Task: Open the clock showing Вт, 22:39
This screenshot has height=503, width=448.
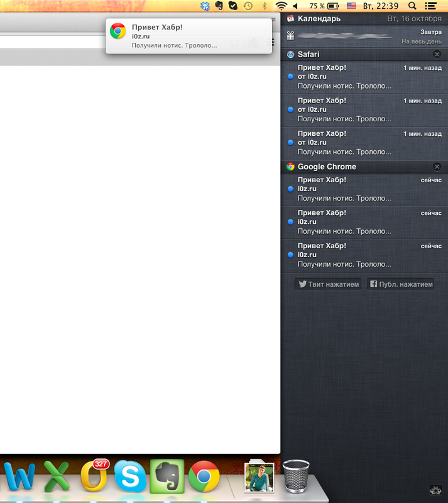Action: coord(381,6)
